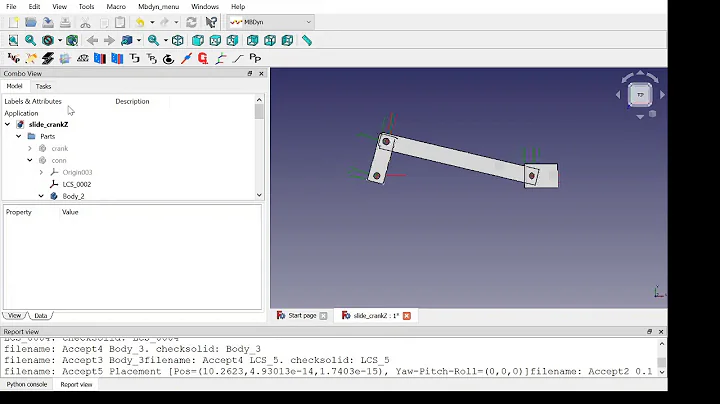Set the Isometric view with the cube icon
This screenshot has height=404, width=720.
178,40
